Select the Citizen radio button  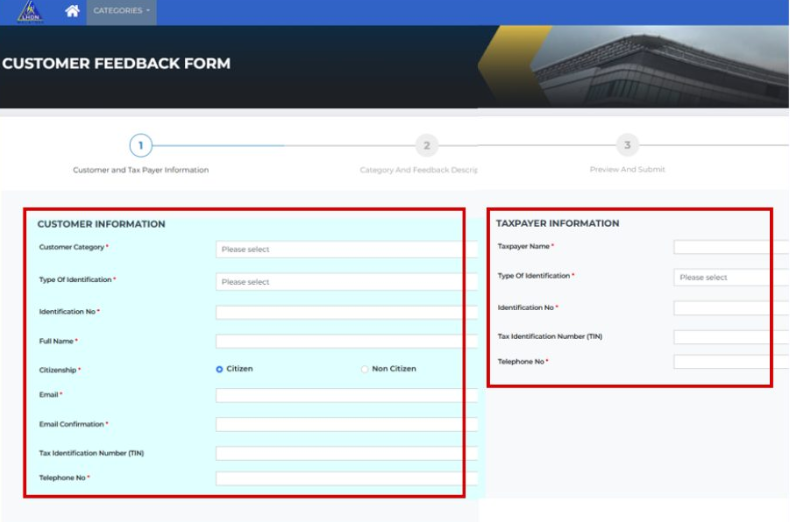(x=220, y=369)
